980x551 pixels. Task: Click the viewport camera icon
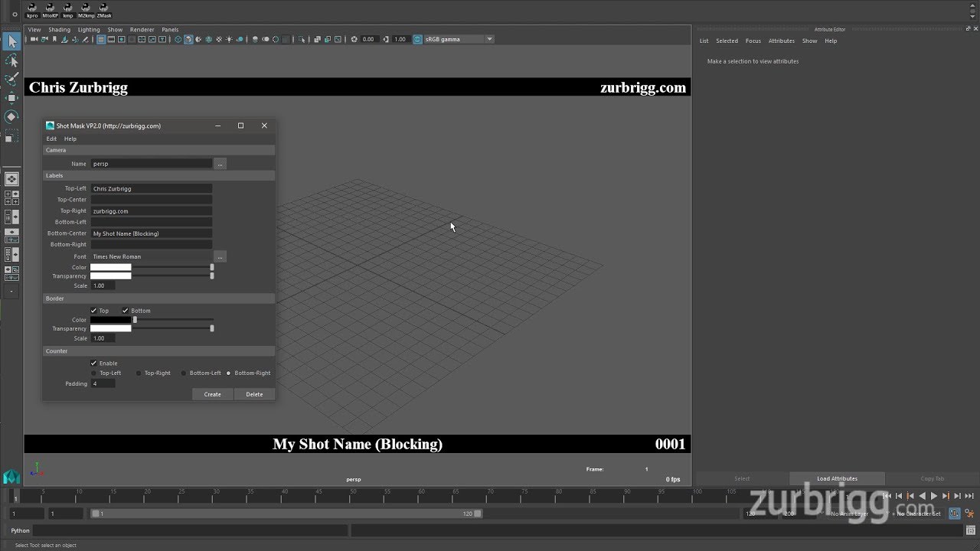coord(33,39)
